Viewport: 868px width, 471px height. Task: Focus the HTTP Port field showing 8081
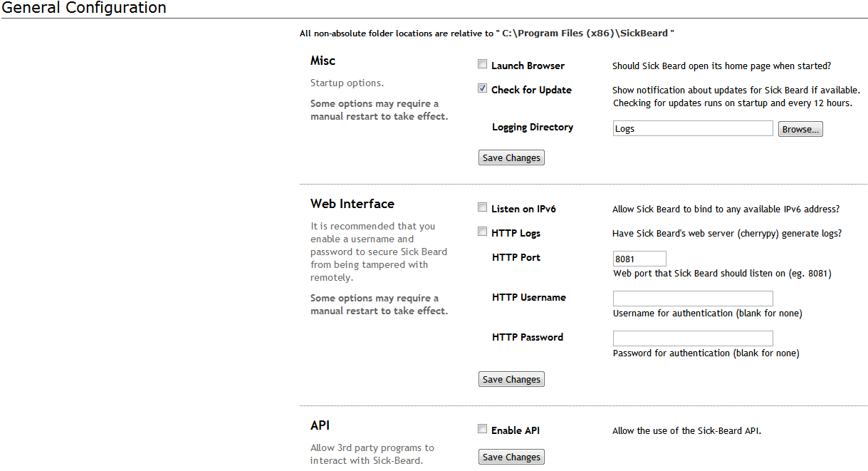639,259
